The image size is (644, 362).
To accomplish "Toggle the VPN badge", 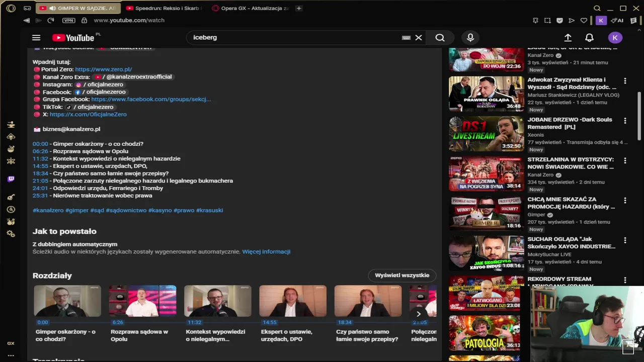I will click(68, 20).
